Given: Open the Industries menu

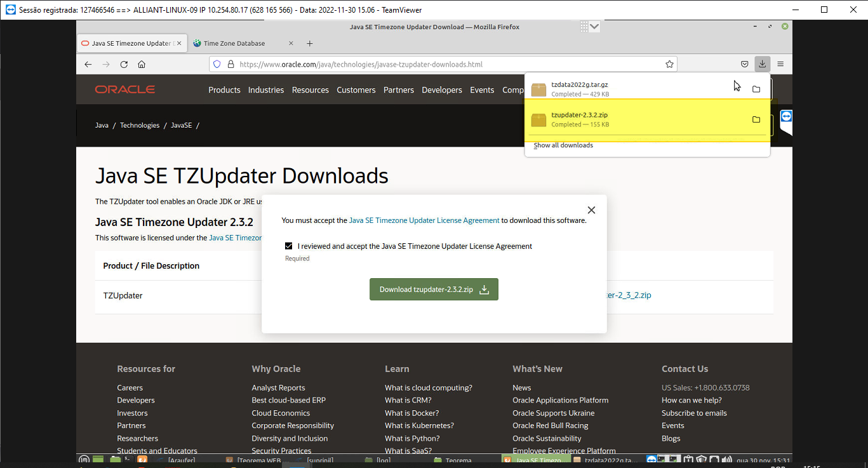Looking at the screenshot, I should (x=266, y=90).
